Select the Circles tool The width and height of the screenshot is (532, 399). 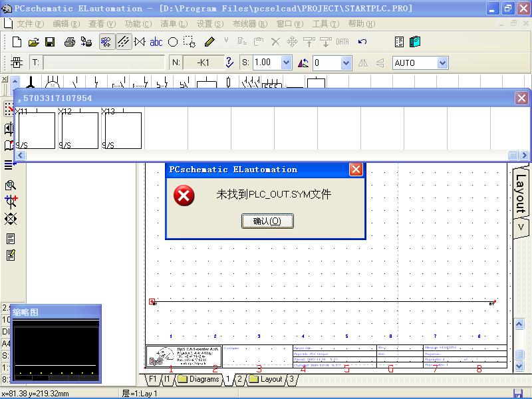pyautogui.click(x=173, y=42)
